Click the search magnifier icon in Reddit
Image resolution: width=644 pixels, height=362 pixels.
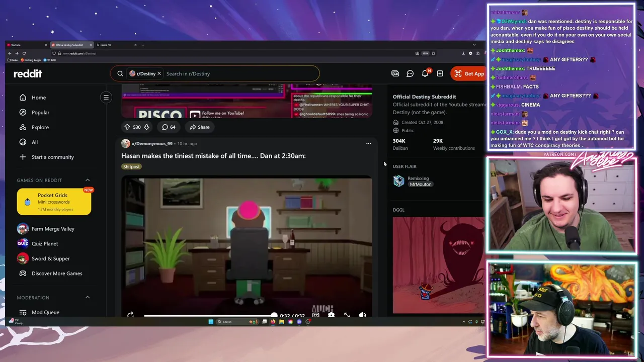120,73
